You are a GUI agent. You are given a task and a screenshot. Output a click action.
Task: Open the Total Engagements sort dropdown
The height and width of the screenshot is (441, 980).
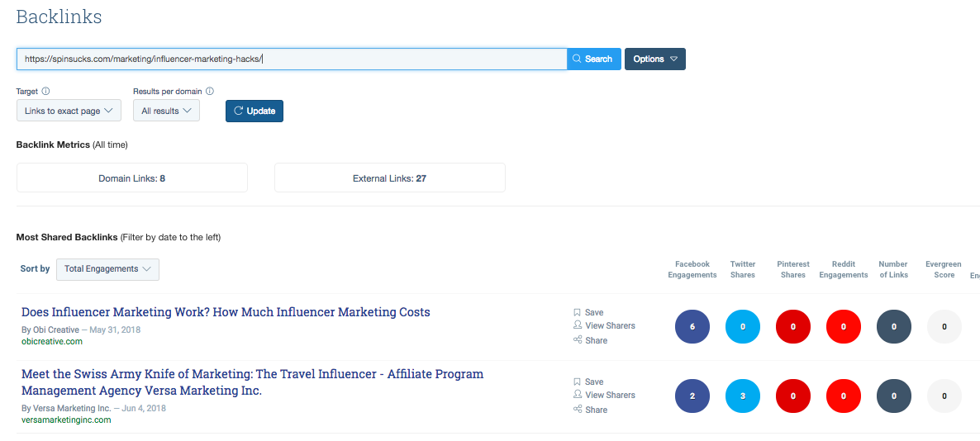[x=107, y=269]
